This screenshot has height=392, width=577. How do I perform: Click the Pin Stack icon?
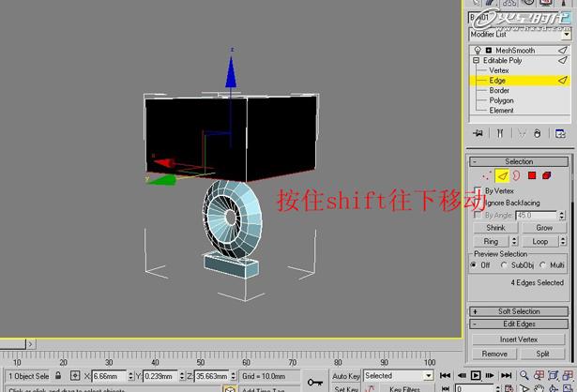tap(478, 134)
